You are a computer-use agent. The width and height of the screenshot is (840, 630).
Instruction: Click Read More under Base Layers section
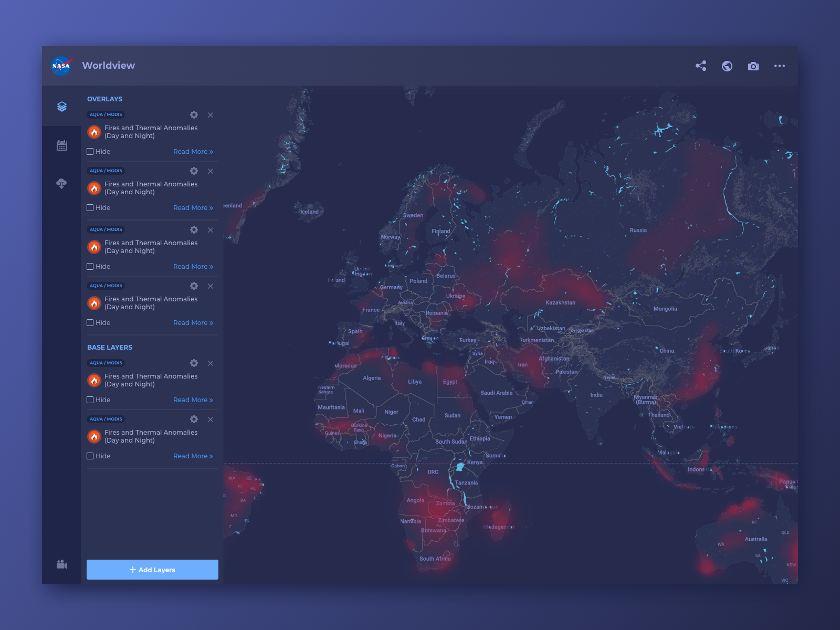click(193, 400)
